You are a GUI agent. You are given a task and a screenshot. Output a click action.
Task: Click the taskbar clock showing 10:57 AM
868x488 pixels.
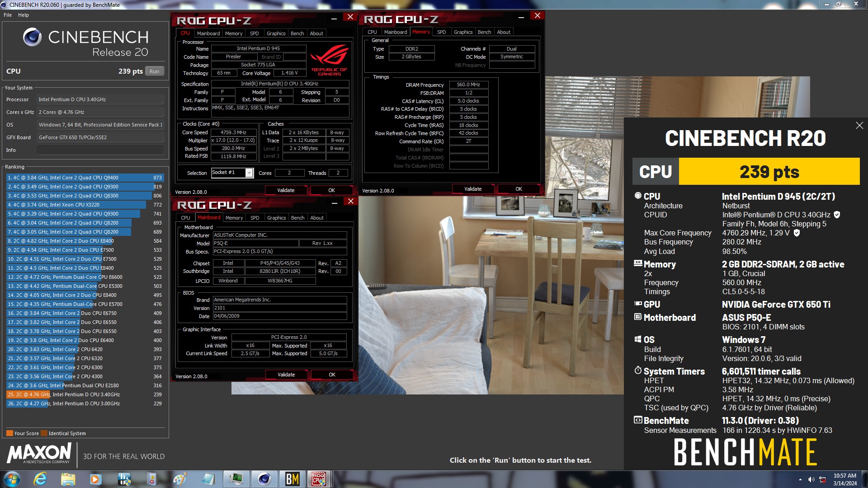point(845,479)
